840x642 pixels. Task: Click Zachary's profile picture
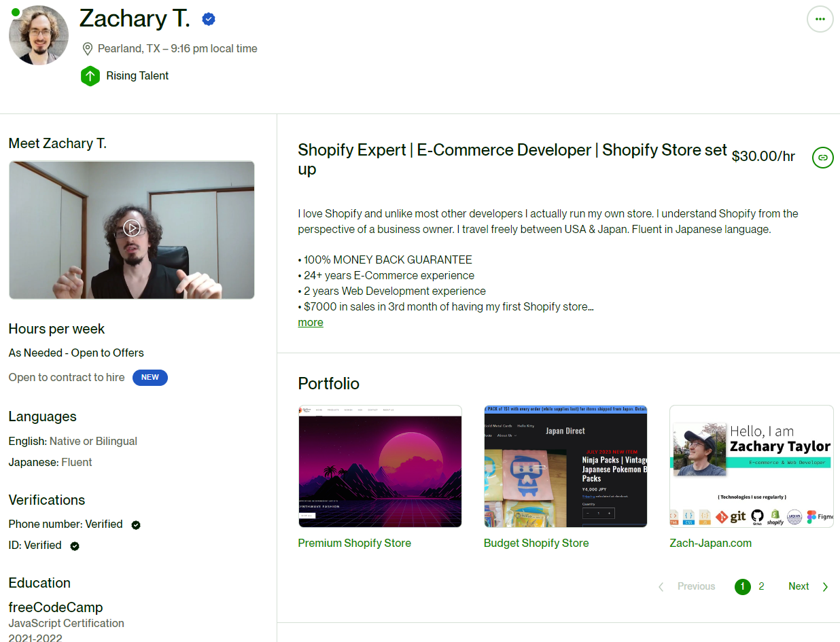(39, 35)
